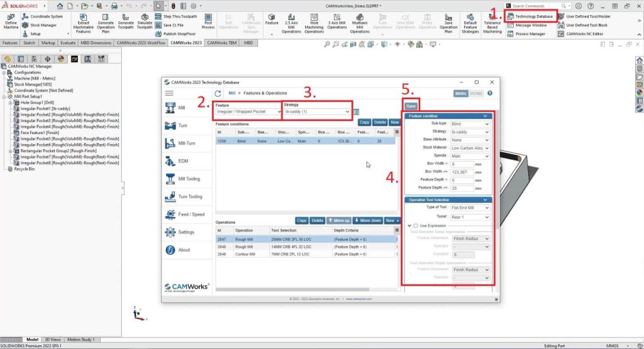644x349 pixels.
Task: Click Extract Machinable Features
Action: (x=84, y=23)
